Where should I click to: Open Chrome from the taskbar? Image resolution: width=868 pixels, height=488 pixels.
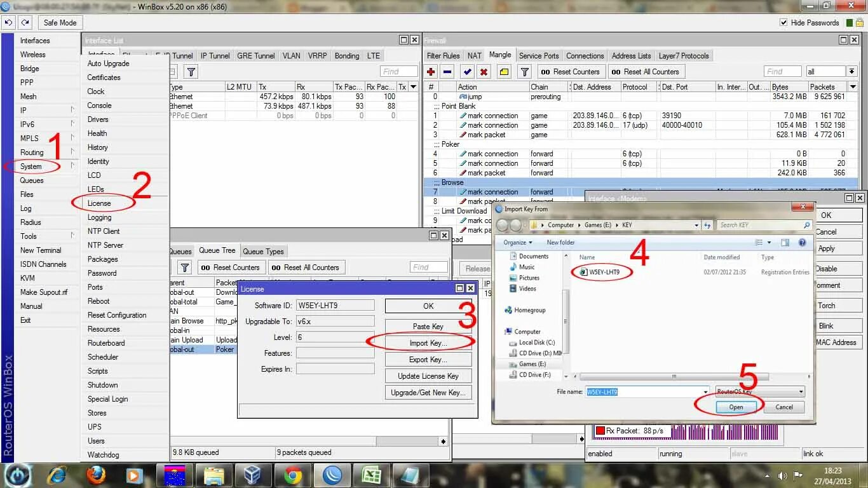pyautogui.click(x=293, y=475)
